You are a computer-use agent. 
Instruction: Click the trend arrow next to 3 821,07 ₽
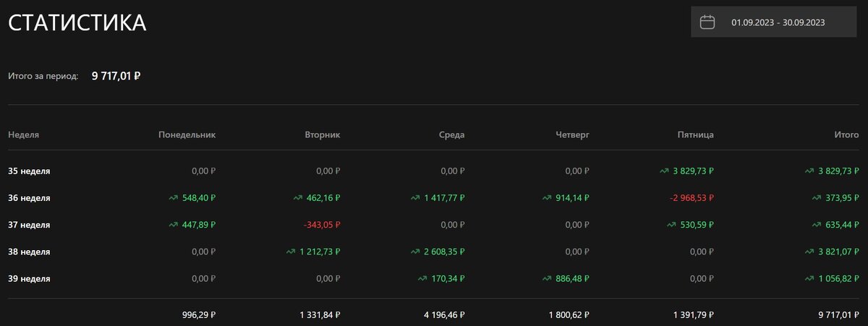[x=809, y=252]
